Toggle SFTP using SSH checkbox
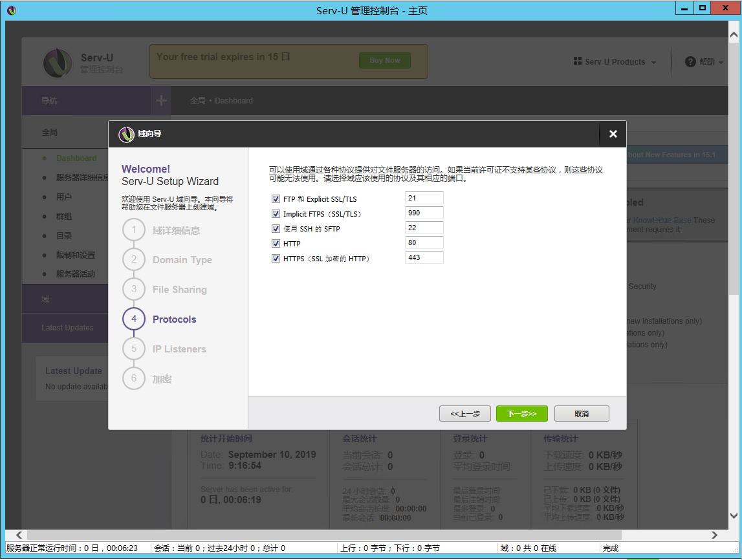Image resolution: width=742 pixels, height=560 pixels. (276, 228)
